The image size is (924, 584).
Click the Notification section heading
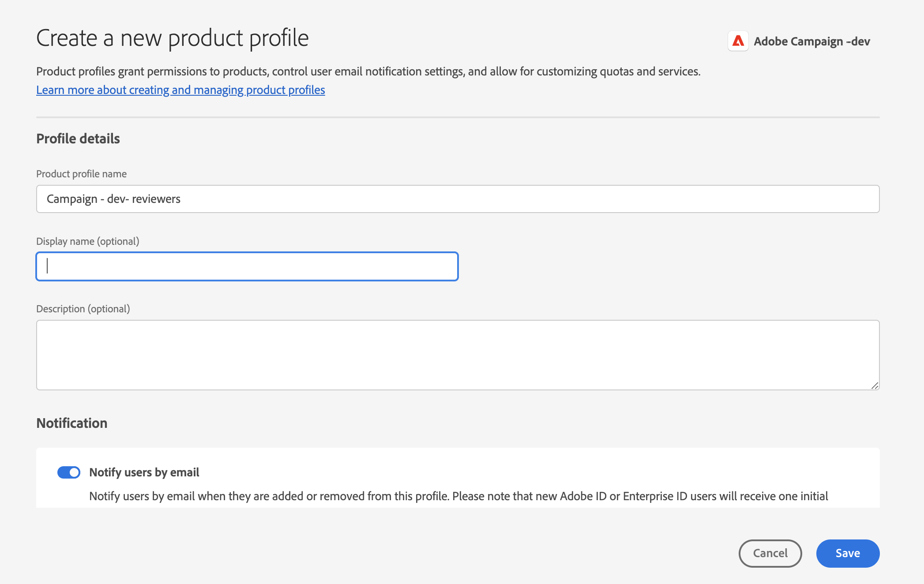[x=72, y=423]
